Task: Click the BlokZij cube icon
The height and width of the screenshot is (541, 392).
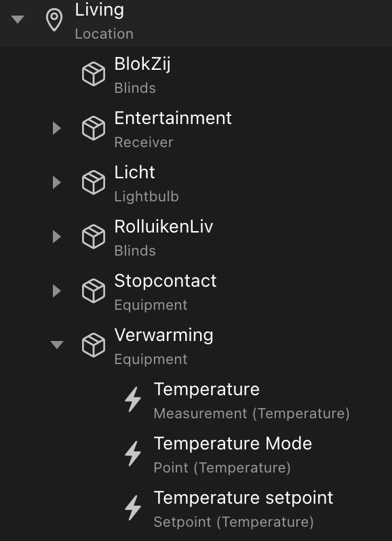Action: pos(94,74)
